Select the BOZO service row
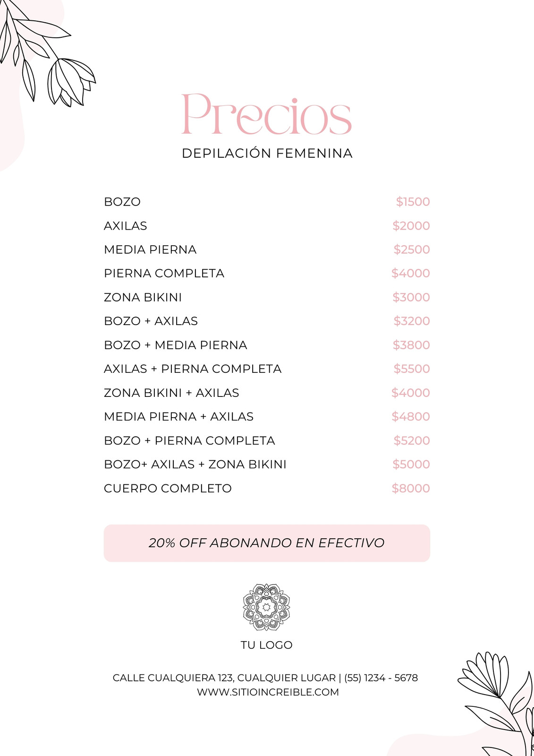The image size is (534, 756). [267, 202]
